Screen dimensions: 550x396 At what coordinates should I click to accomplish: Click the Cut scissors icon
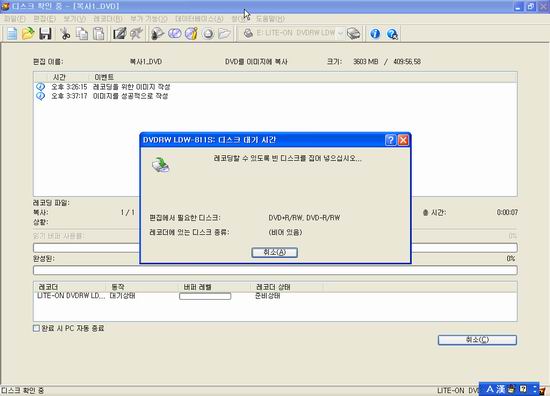click(x=65, y=34)
